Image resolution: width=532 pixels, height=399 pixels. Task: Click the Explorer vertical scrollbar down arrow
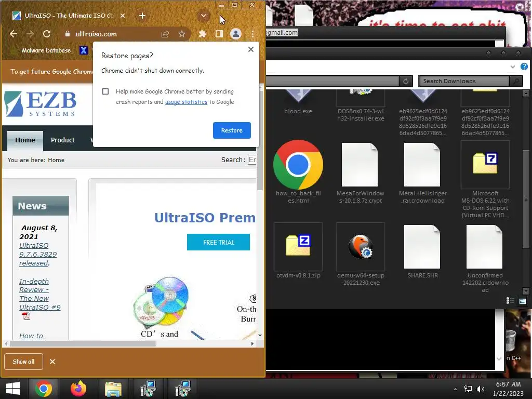point(526,291)
